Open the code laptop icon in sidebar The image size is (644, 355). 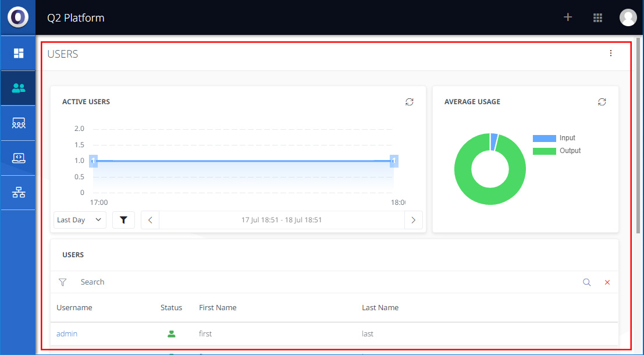click(19, 158)
